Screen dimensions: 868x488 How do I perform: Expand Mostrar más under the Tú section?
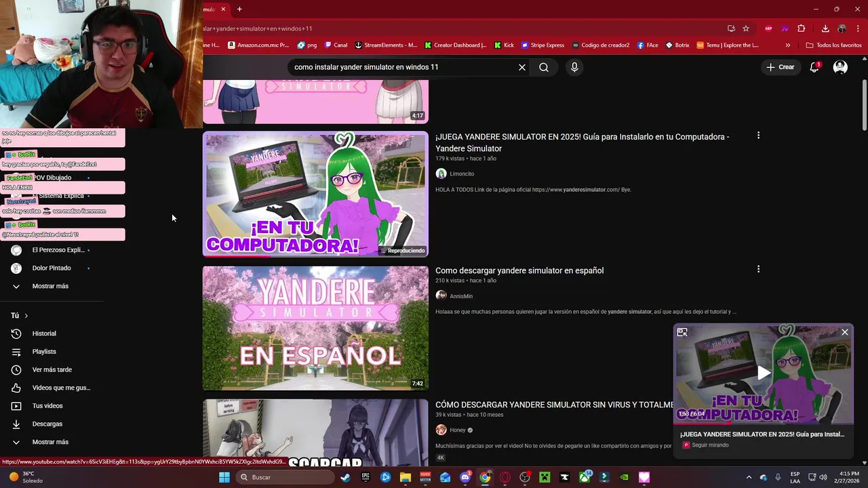pos(52,442)
